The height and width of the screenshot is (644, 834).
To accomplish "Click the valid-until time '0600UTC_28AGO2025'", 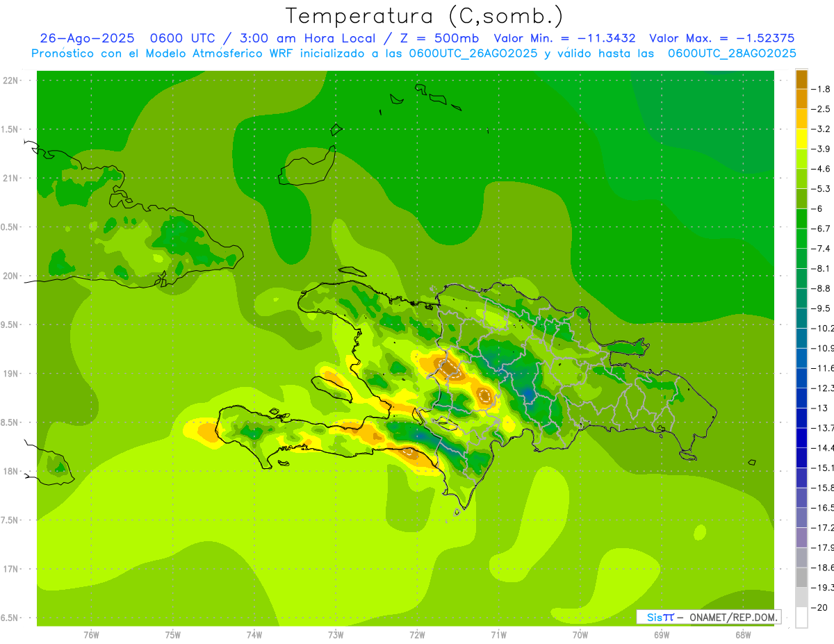I will 732,53.
